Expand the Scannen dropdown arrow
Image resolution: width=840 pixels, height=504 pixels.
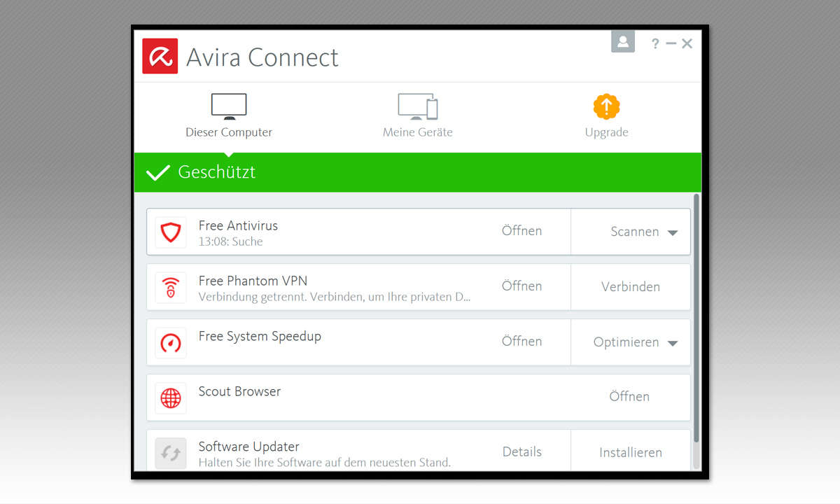672,232
